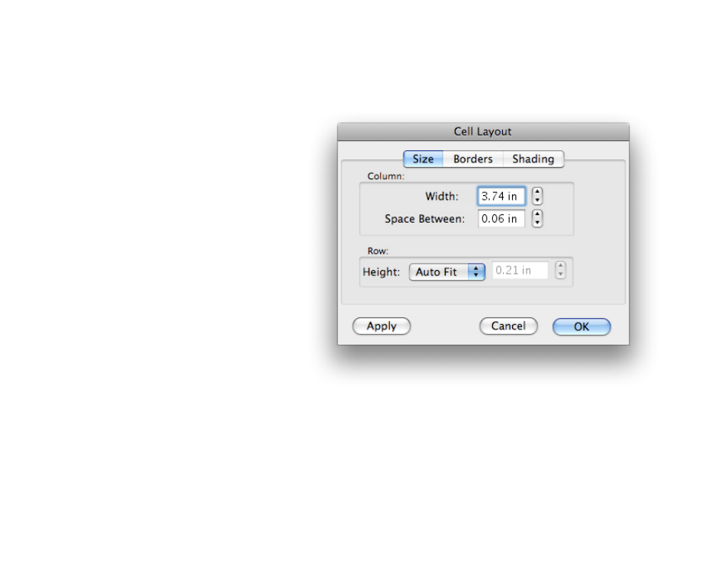Open the Borders tab

point(472,159)
